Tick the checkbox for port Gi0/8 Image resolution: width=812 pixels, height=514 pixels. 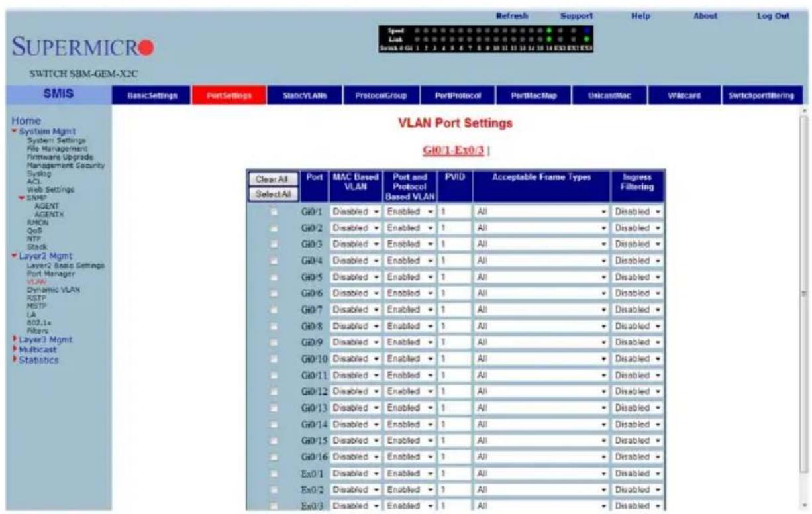[272, 326]
